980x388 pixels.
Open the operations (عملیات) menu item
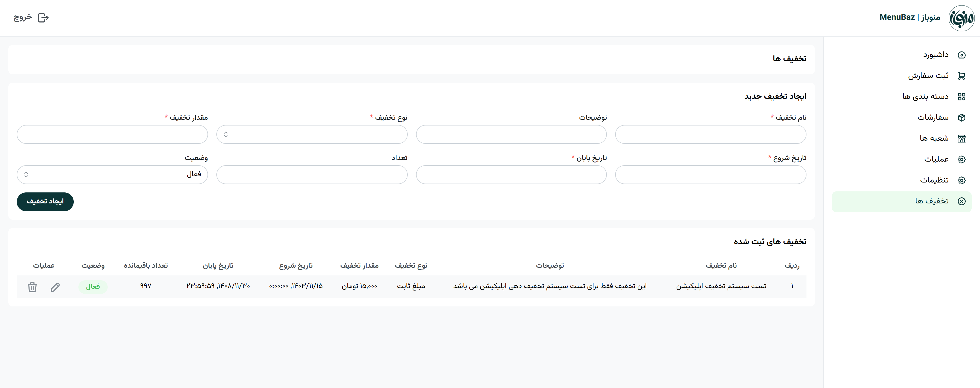(x=936, y=159)
